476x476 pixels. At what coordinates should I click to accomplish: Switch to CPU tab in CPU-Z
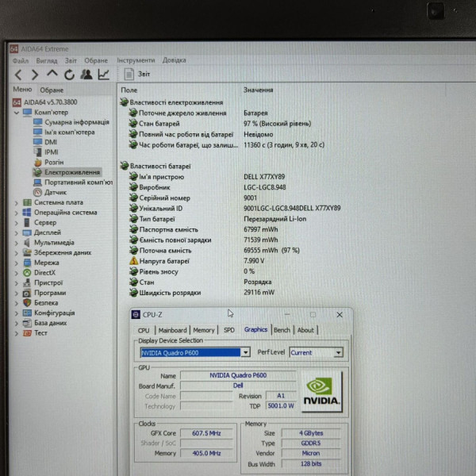144,330
